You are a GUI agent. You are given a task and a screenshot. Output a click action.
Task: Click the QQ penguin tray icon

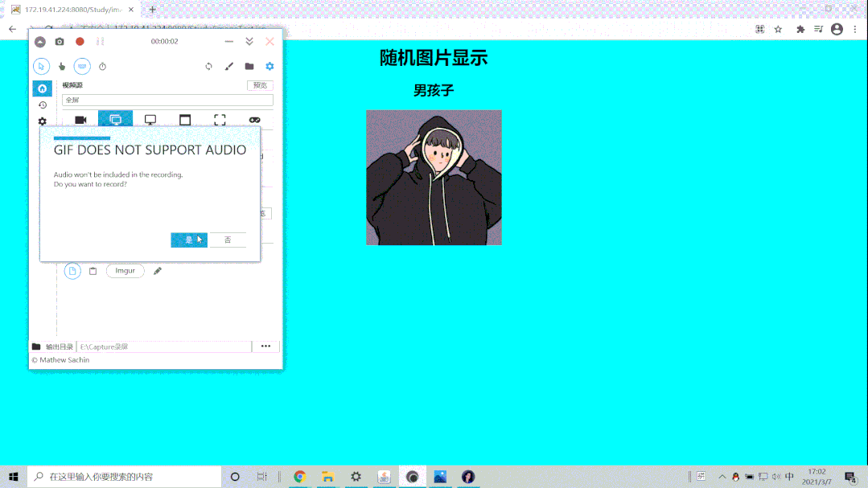coord(736,477)
